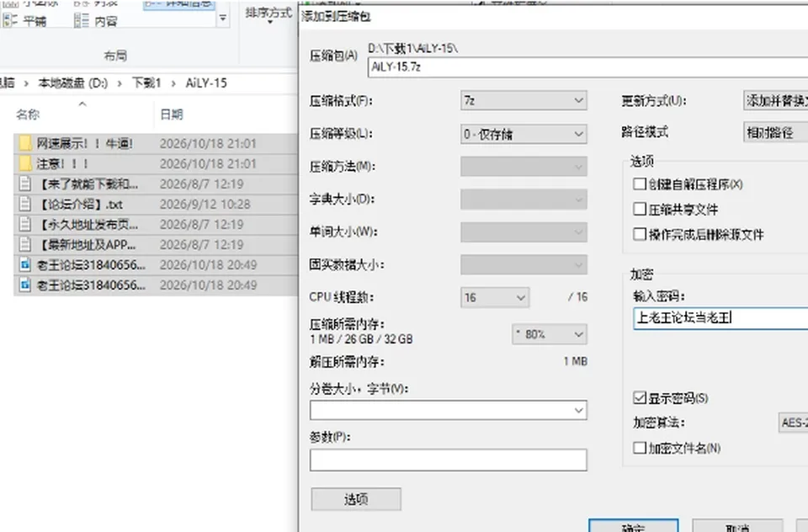
Task: Choose the 内容 content layout icon
Action: coord(82,20)
